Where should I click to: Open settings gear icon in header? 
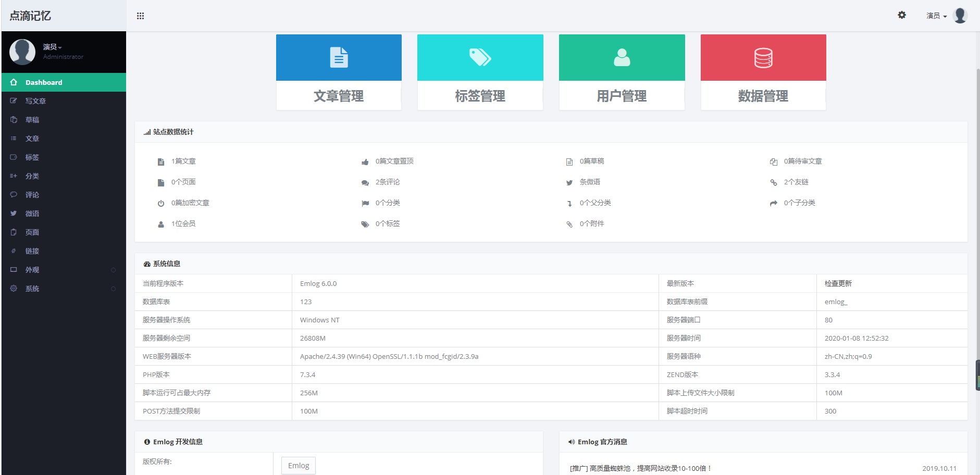(x=902, y=15)
